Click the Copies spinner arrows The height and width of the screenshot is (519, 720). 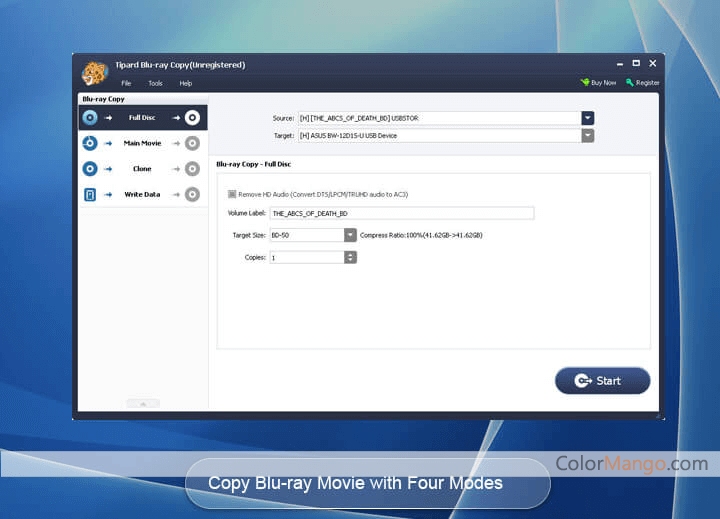point(350,257)
